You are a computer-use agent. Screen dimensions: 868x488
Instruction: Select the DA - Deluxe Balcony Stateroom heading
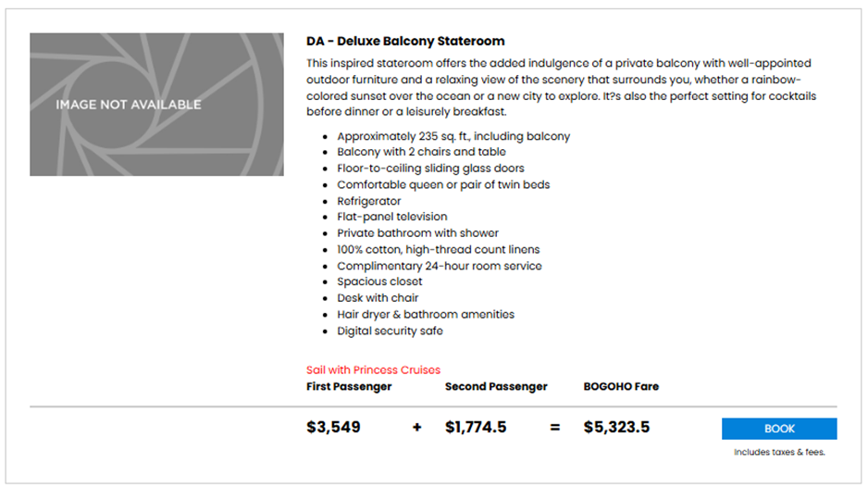pos(405,42)
